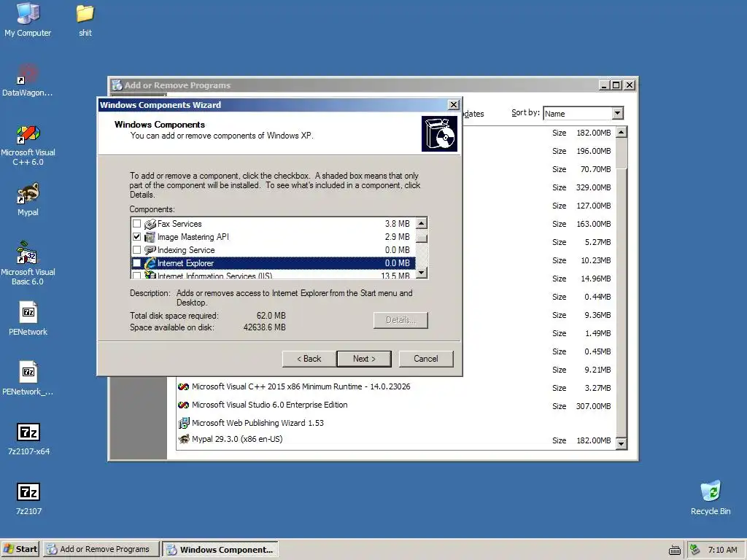Select the Indexing Service row text
This screenshot has height=560, width=747.
(x=186, y=250)
